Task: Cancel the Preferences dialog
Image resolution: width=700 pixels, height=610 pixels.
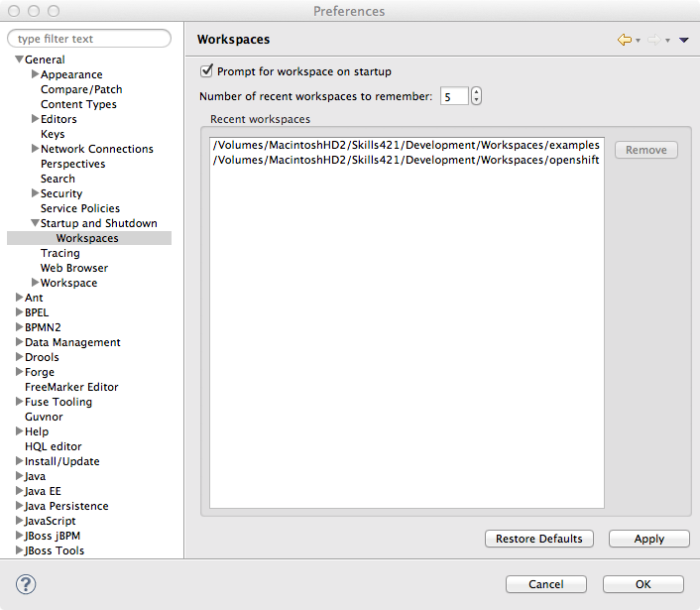Action: click(x=545, y=584)
